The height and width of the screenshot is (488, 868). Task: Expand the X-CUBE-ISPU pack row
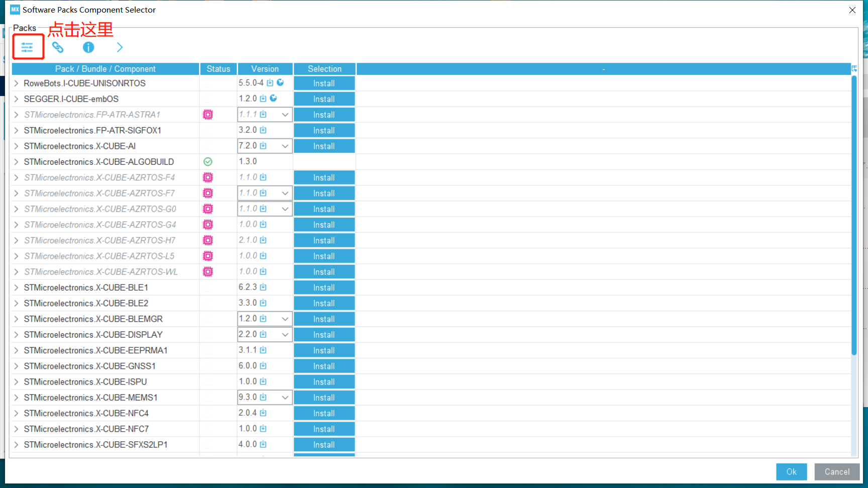pos(16,381)
